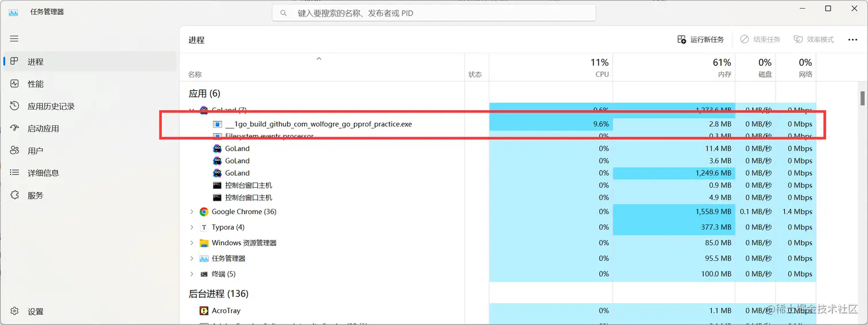Select the AcroTray background process

pos(498,311)
